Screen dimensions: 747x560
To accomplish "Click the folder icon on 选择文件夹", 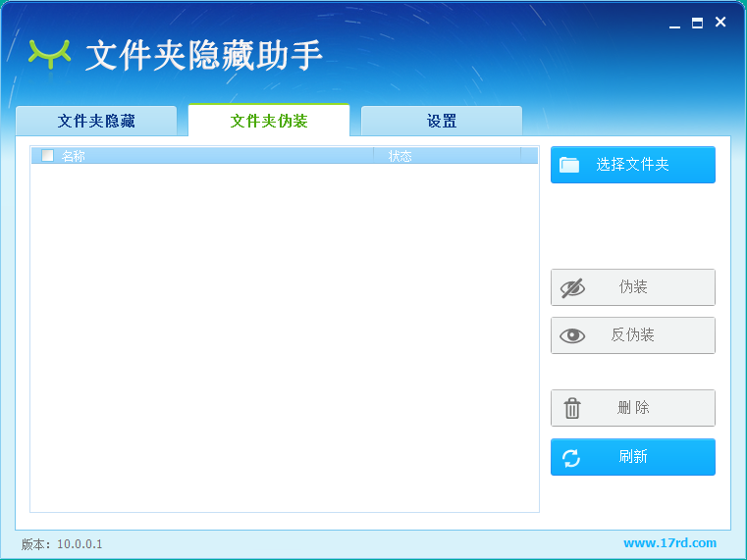I will point(569,165).
